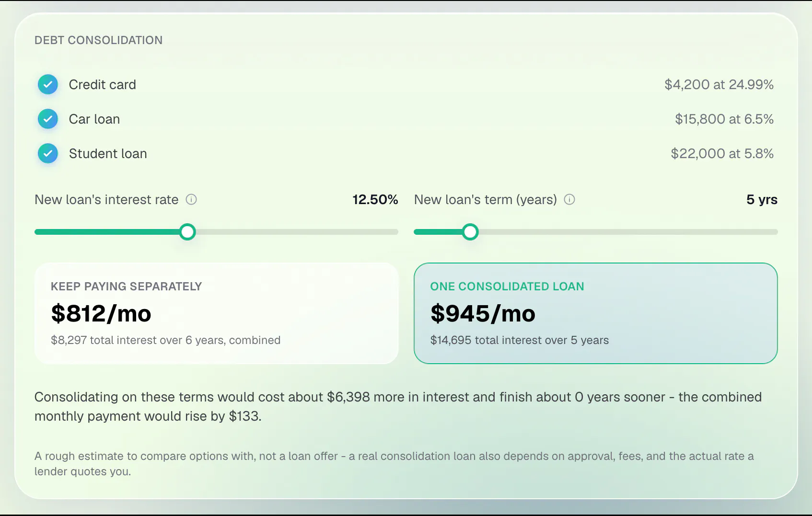Open info icon beside New loan's interest rate
This screenshot has width=812, height=516.
coord(191,199)
